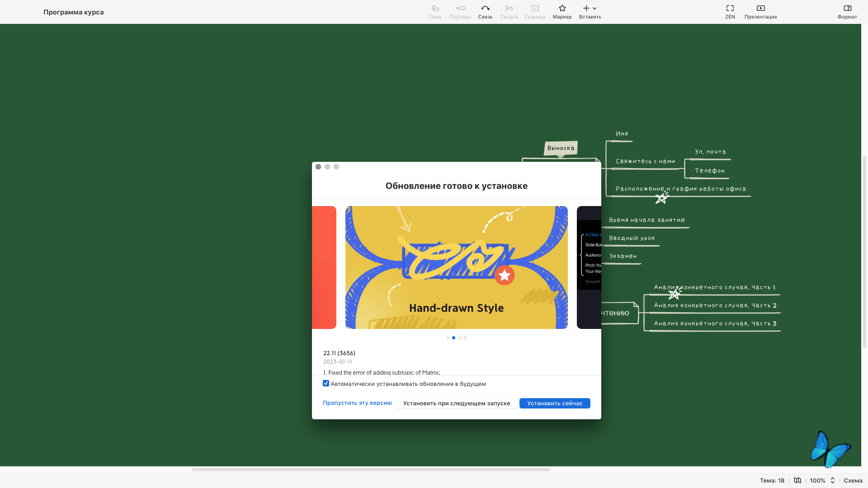The image size is (868, 488).
Task: Switch to Схема (Outline) view
Action: (853, 480)
